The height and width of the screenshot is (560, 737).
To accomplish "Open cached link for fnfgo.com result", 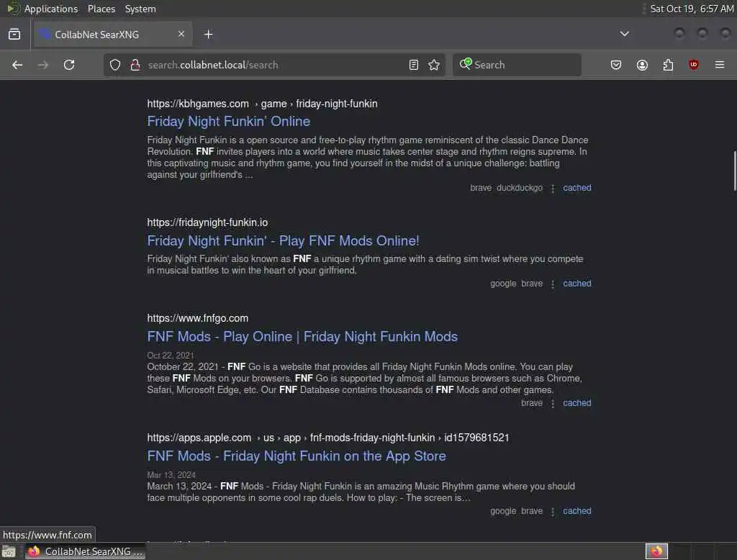I will point(577,403).
